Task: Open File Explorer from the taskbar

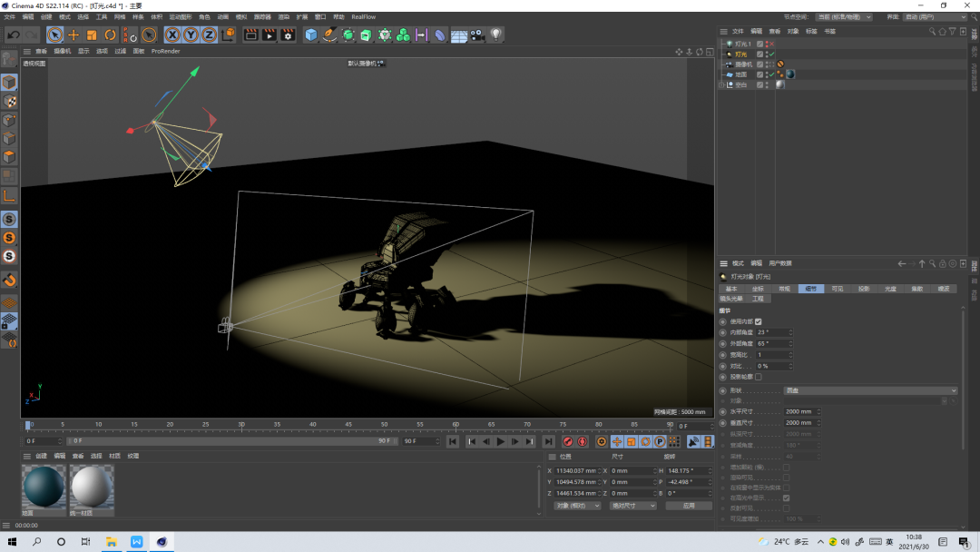Action: (x=112, y=542)
